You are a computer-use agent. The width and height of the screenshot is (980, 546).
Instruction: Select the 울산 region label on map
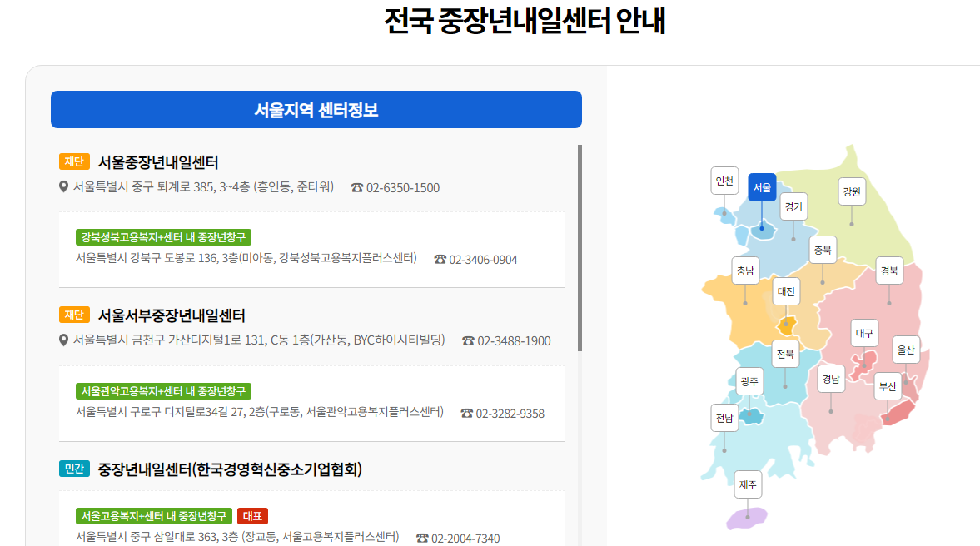906,350
